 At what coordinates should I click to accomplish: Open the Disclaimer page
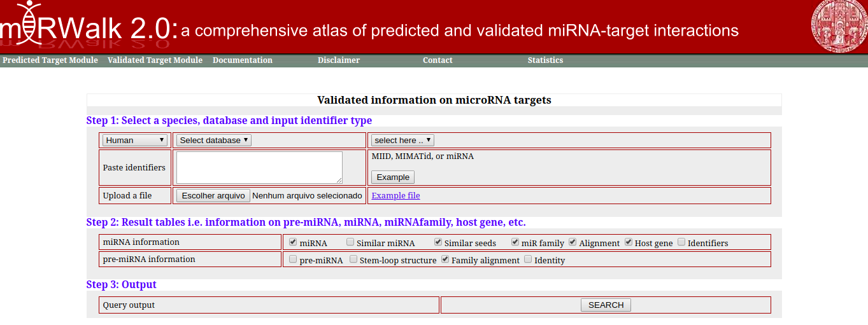(x=339, y=60)
